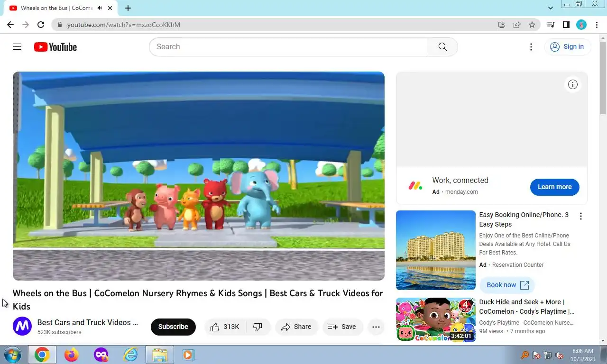
Task: Open Best Cars and Truck Videos channel name
Action: point(88,322)
